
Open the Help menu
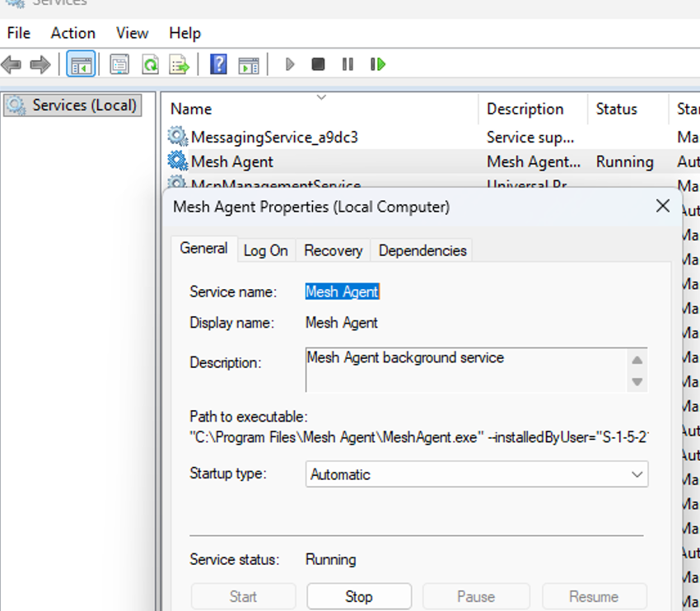184,33
